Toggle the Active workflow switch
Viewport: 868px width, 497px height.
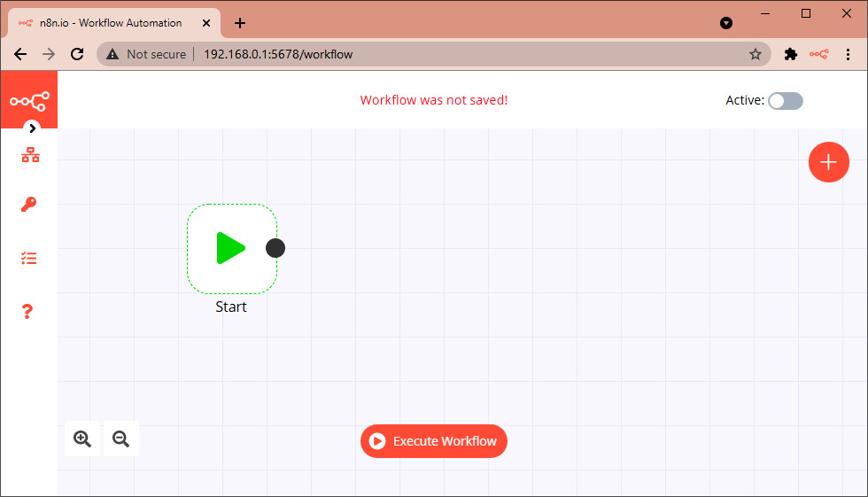(x=786, y=101)
